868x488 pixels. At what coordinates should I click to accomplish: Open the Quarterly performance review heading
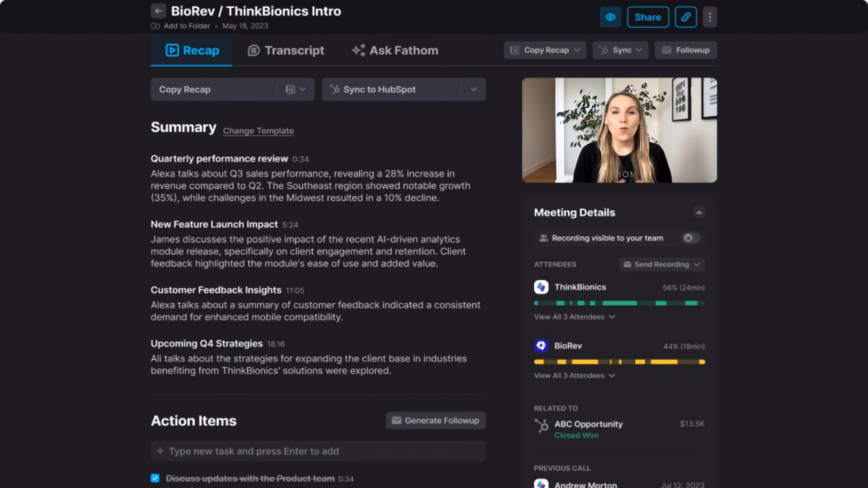[219, 159]
